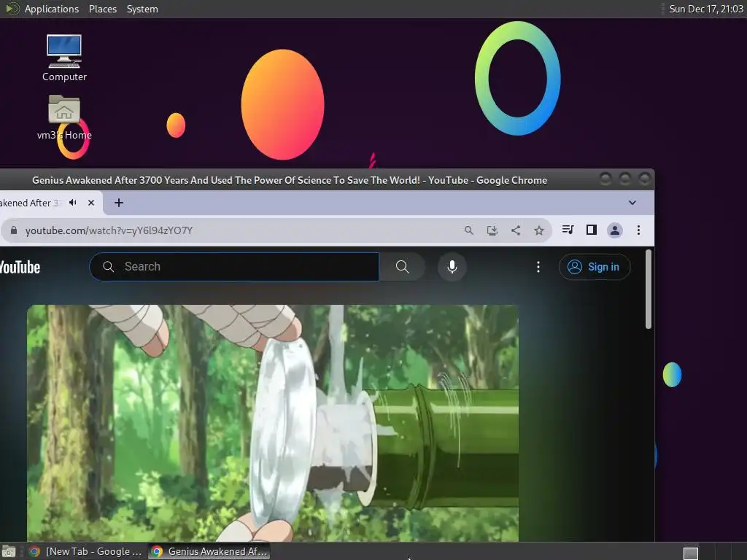Click the zoom magnifier in address bar
Screen dimensions: 747x560
pyautogui.click(x=469, y=230)
